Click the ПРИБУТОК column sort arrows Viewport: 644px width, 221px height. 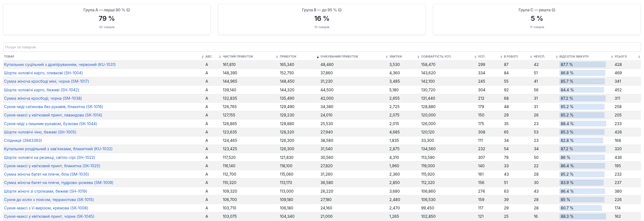(x=318, y=57)
